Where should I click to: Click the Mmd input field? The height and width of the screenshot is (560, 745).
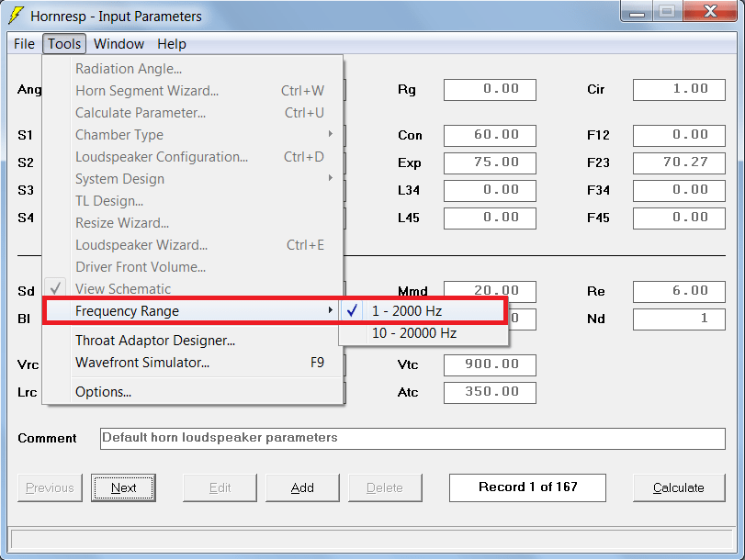(490, 289)
